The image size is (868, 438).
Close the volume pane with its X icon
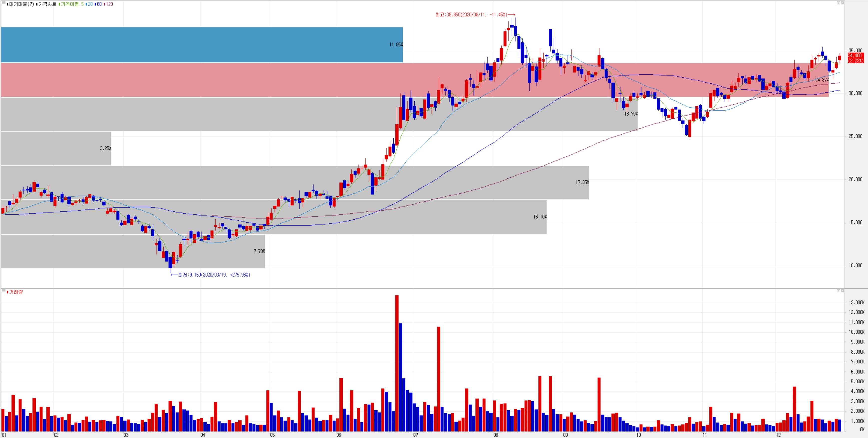[842, 291]
